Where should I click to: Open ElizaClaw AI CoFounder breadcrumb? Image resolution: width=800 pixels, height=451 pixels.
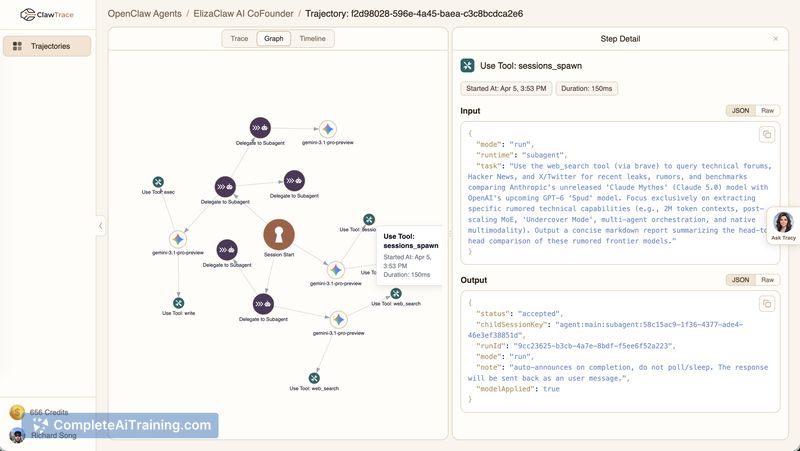coord(243,14)
